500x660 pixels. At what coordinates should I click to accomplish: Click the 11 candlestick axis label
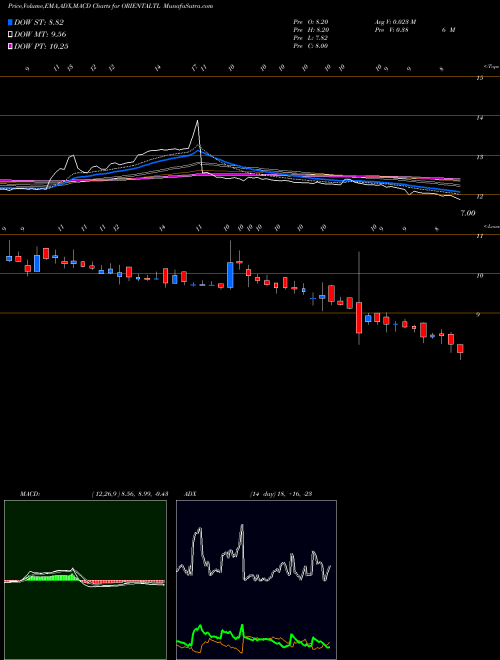point(479,237)
